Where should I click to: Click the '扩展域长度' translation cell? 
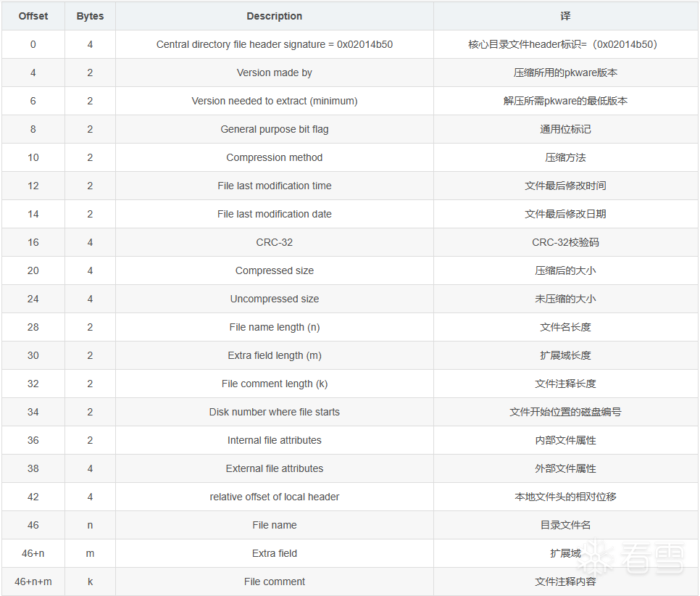coord(565,355)
